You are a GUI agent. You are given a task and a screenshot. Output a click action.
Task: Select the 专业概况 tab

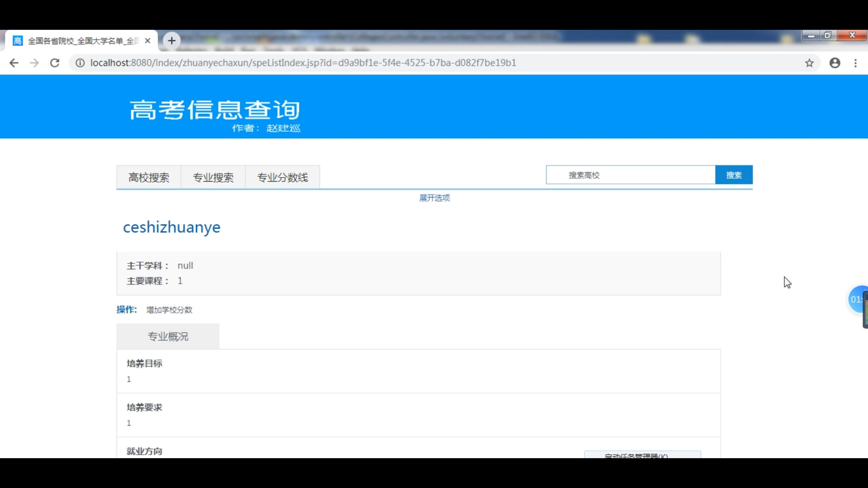click(168, 336)
